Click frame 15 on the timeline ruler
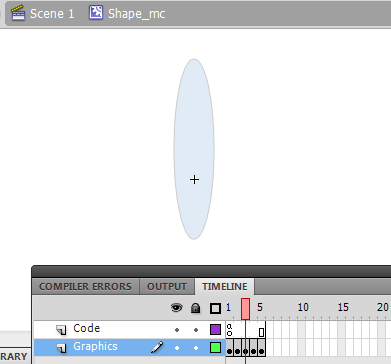This screenshot has height=364, width=391. (342, 307)
